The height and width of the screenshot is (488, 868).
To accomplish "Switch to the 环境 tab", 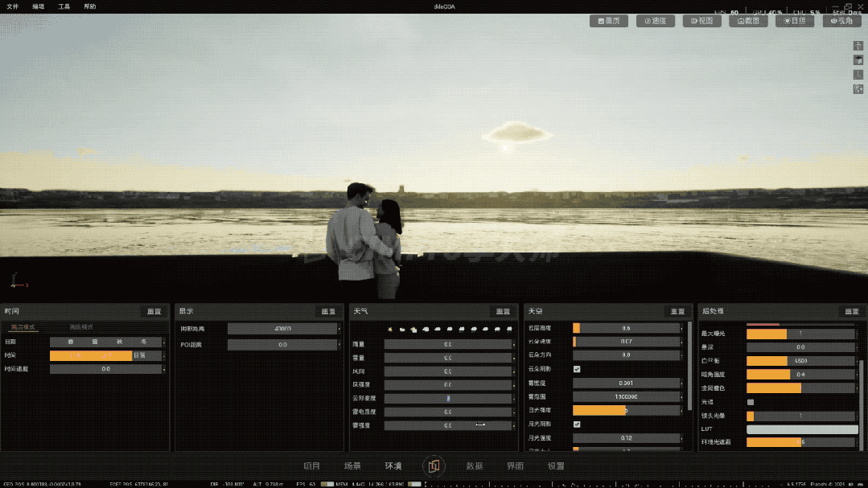I will [393, 465].
